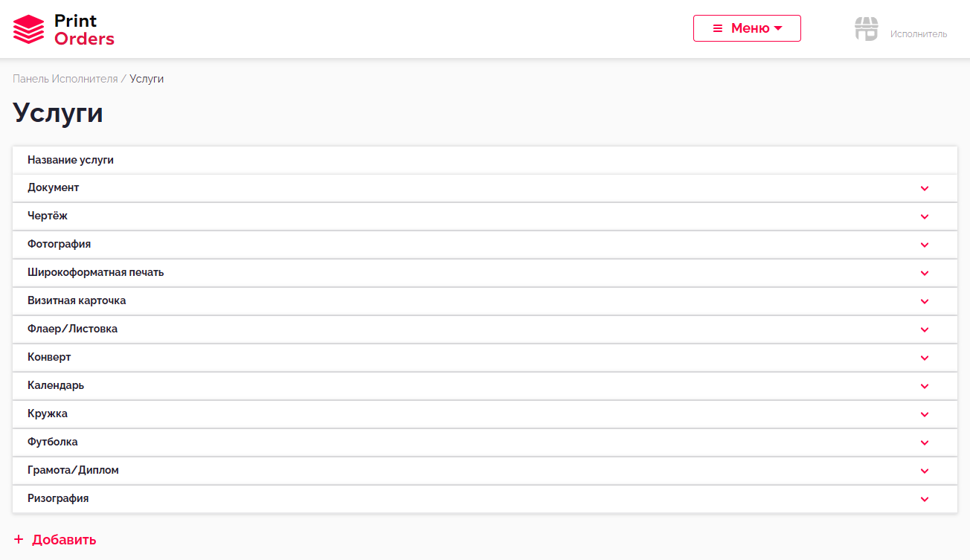
Task: Click the Добавить link to add service
Action: click(64, 540)
